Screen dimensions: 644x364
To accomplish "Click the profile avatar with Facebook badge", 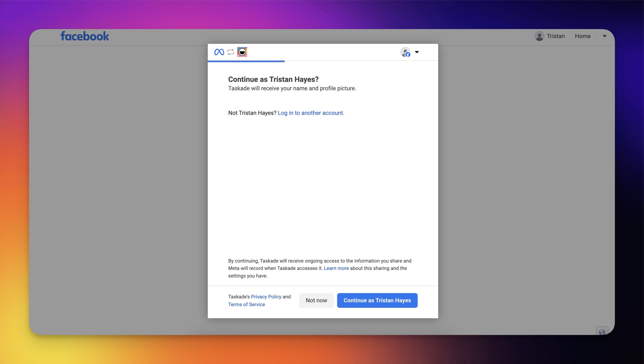I will (x=405, y=52).
